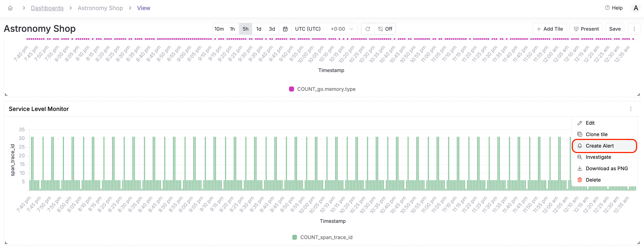644x248 pixels.
Task: Open the dashboard options three-dot menu
Action: pos(635,29)
